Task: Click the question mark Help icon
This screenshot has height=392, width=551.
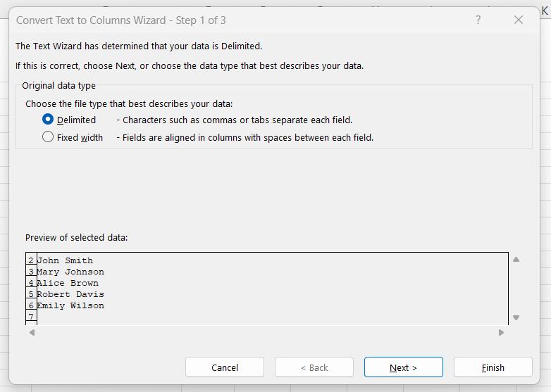Action: point(478,20)
